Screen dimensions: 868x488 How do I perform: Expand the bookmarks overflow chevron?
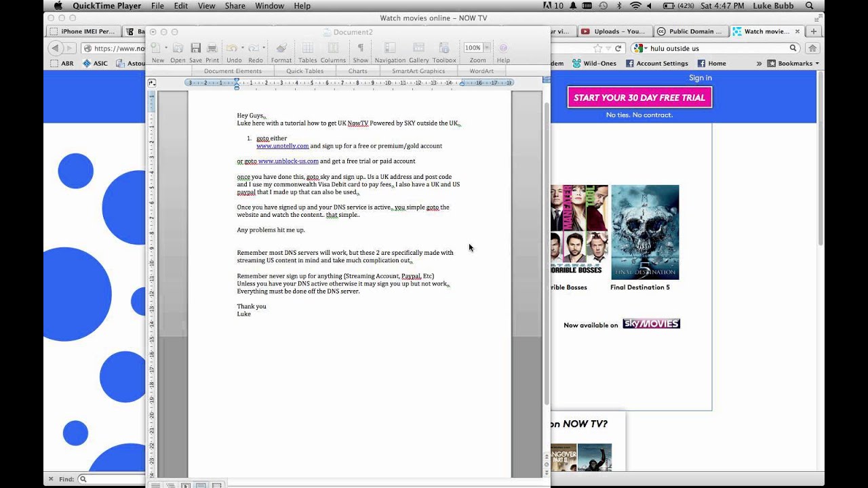click(759, 63)
